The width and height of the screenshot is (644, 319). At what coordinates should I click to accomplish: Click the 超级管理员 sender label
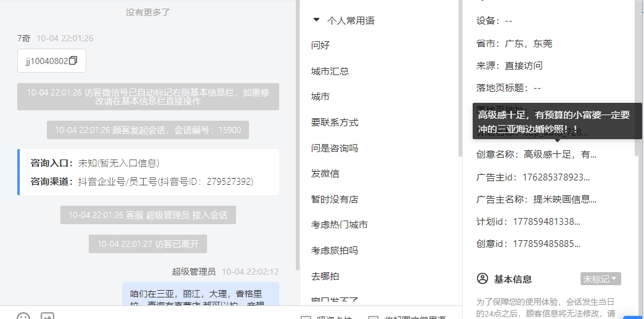pos(194,272)
